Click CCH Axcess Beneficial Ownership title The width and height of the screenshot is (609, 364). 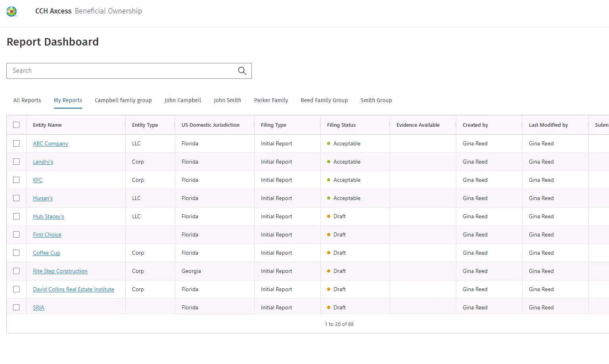(88, 11)
